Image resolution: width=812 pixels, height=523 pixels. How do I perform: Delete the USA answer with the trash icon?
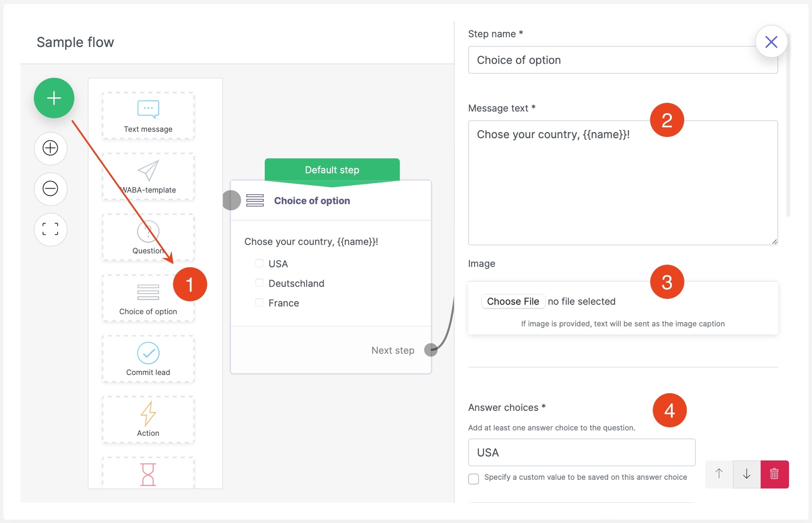tap(774, 474)
